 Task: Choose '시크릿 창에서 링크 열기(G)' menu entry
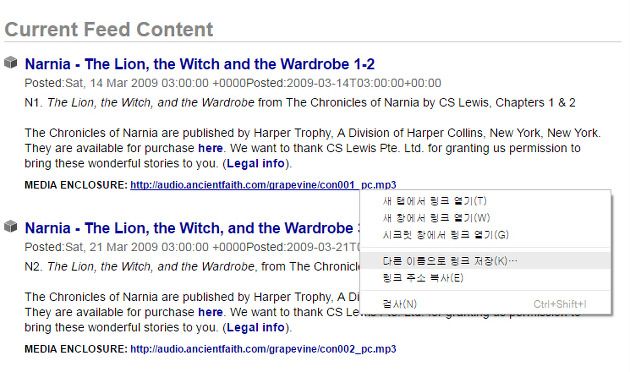click(485, 235)
